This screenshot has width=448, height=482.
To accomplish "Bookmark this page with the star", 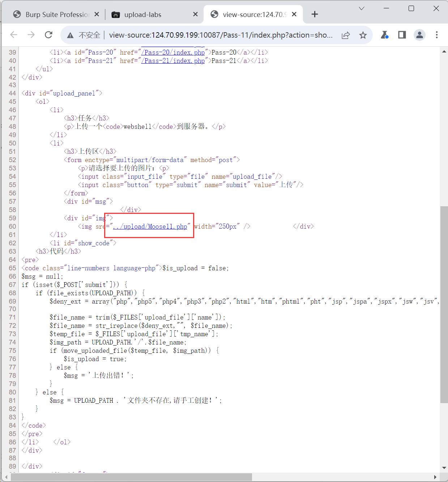I will (x=363, y=35).
